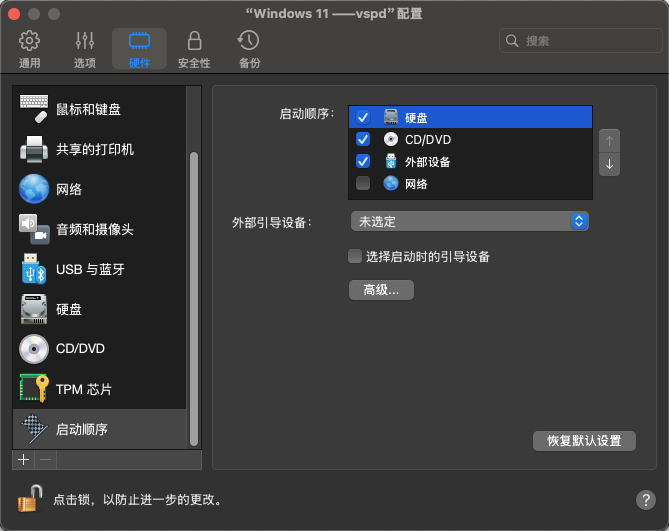Image resolution: width=669 pixels, height=531 pixels.
Task: Click the hard disk icon in boot order
Action: click(x=391, y=117)
